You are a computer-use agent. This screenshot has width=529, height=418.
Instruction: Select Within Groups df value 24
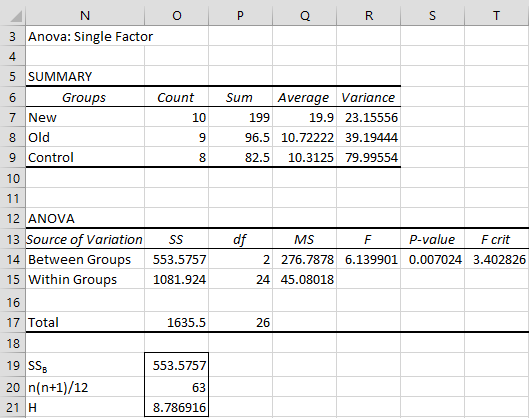240,279
